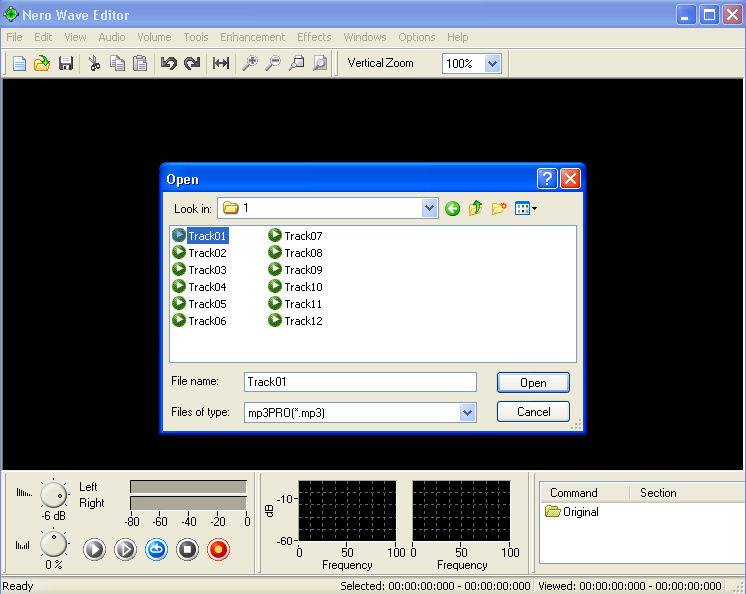This screenshot has height=594, width=746.
Task: Open the Files of type dropdown
Action: coord(467,412)
